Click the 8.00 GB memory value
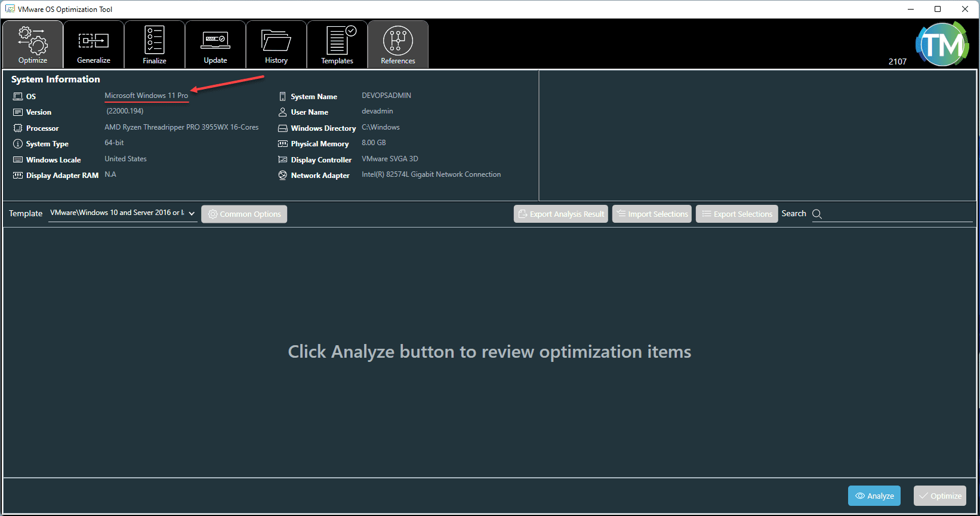Image resolution: width=980 pixels, height=516 pixels. (374, 143)
